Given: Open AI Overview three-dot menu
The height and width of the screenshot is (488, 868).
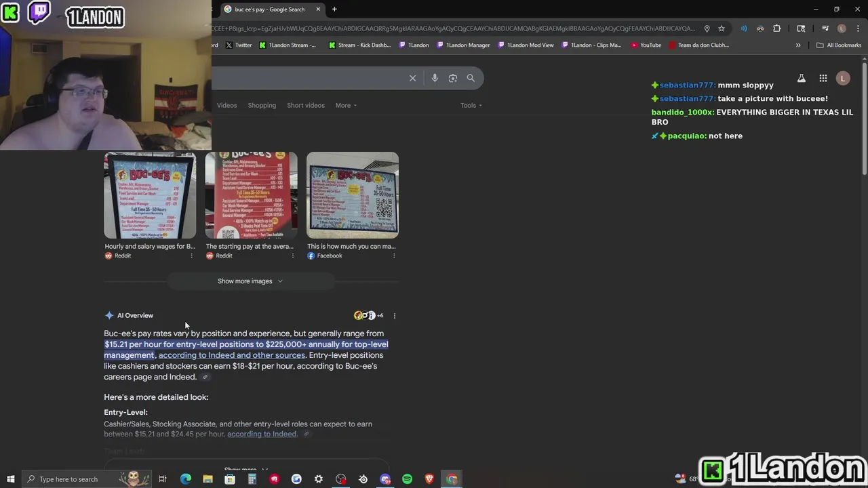Looking at the screenshot, I should (395, 315).
